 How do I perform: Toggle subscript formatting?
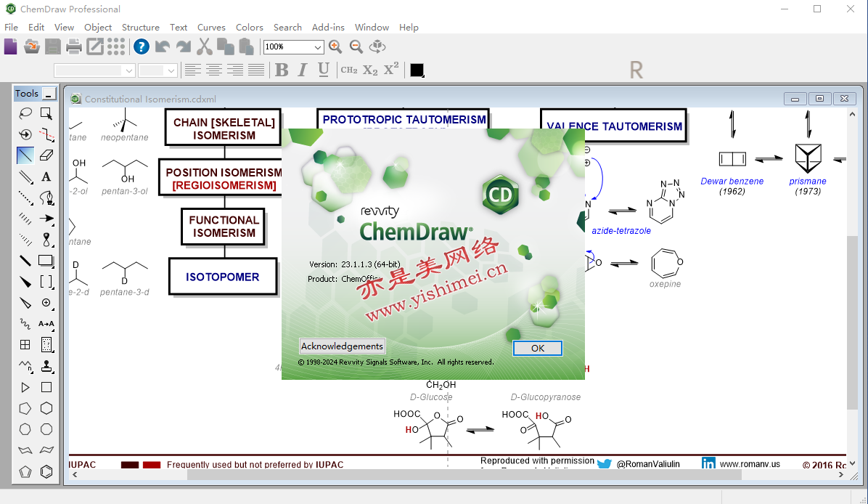click(370, 70)
